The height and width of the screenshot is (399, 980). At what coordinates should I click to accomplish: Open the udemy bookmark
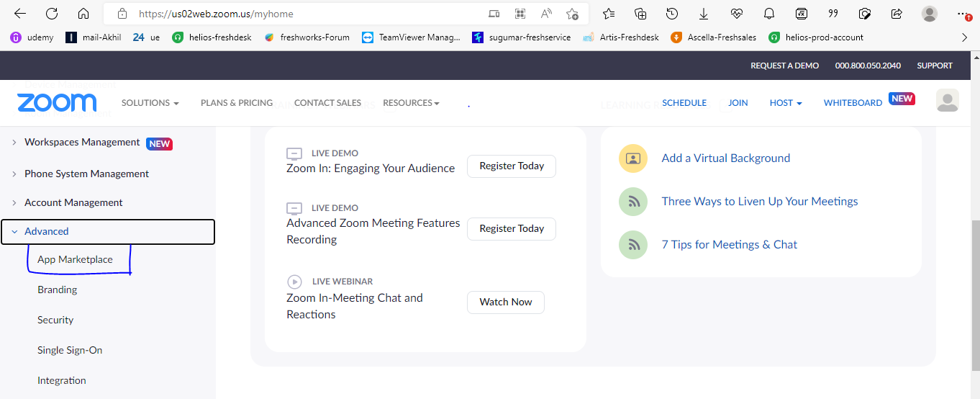[32, 37]
